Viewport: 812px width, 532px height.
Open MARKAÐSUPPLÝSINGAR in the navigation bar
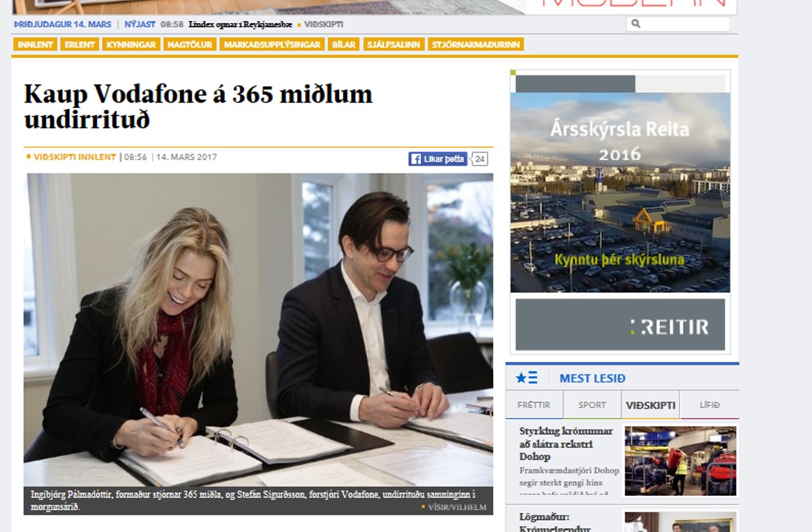point(272,45)
